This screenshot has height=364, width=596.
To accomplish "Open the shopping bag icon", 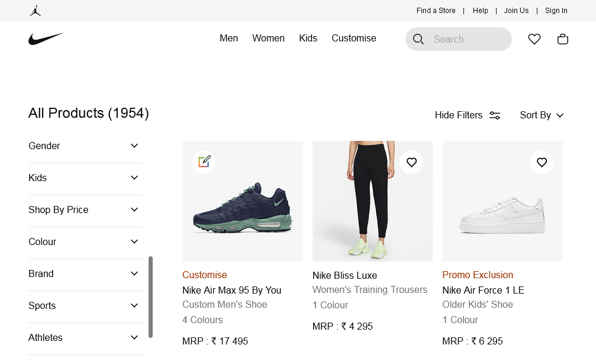I will [x=563, y=39].
